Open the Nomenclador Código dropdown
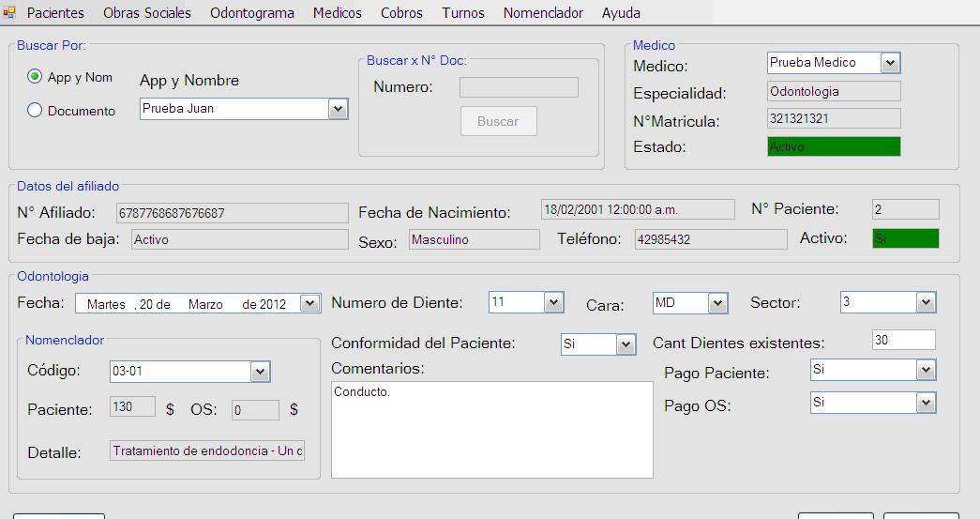Viewport: 980px width, 519px height. [260, 372]
